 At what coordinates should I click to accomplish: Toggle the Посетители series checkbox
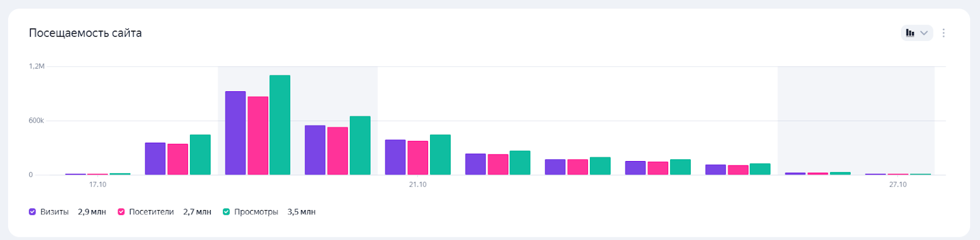click(121, 212)
